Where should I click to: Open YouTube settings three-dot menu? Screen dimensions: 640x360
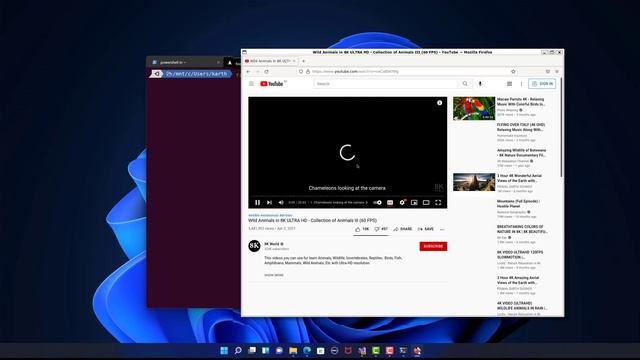pos(521,84)
